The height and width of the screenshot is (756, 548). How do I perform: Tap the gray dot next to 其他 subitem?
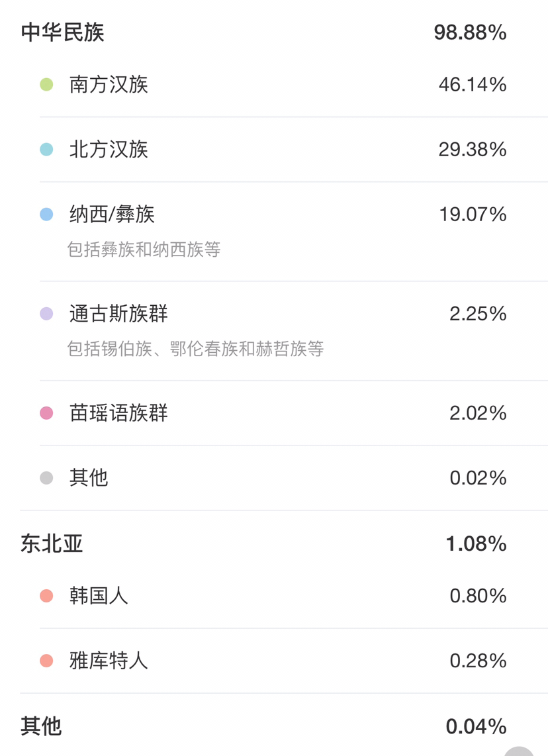pos(46,478)
